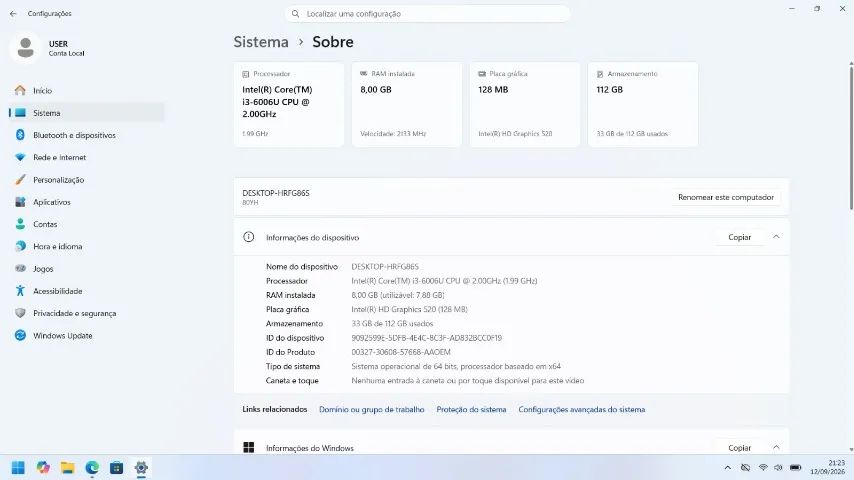The image size is (854, 480).
Task: Click the Contas person icon
Action: click(x=20, y=224)
